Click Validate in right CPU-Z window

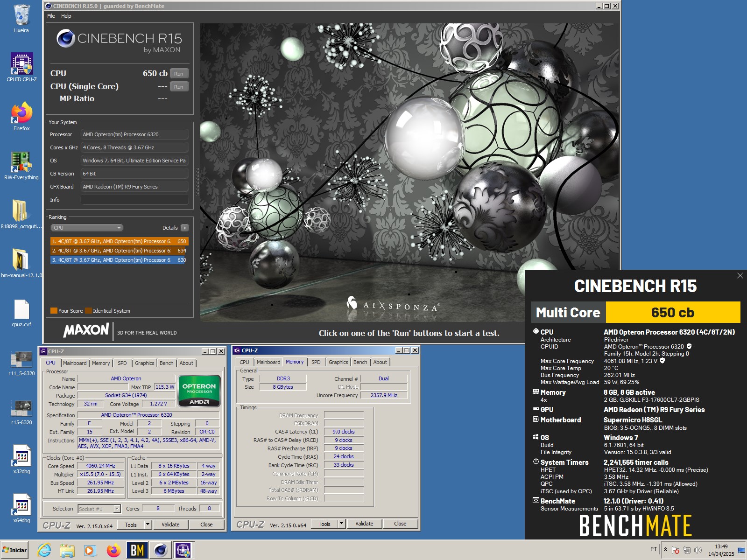tap(364, 524)
